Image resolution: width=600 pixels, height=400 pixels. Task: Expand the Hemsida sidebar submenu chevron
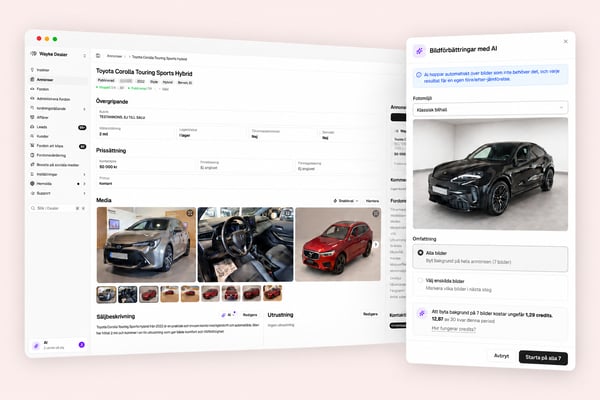tap(84, 184)
